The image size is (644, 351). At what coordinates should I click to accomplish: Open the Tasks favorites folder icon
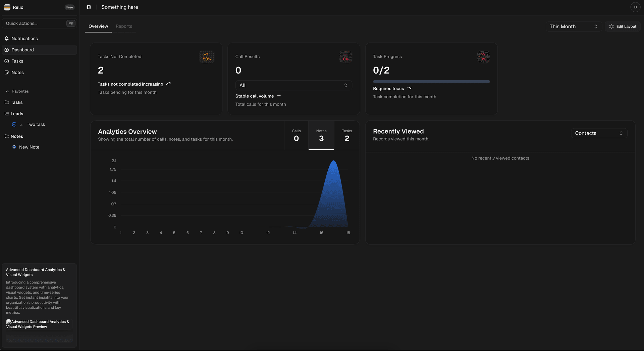[7, 102]
